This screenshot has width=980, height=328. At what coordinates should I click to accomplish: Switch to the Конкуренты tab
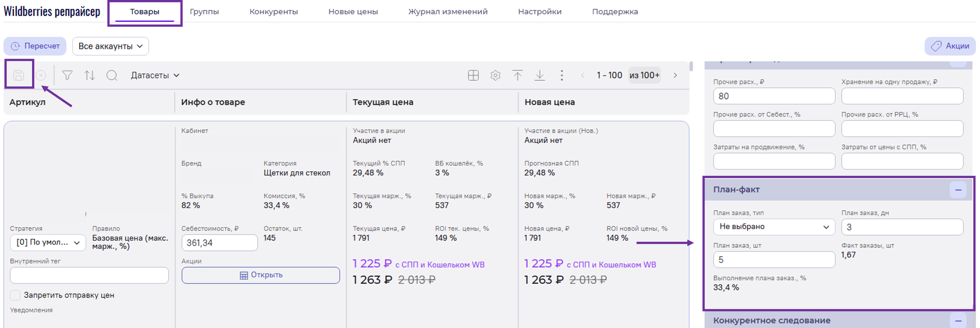(274, 11)
